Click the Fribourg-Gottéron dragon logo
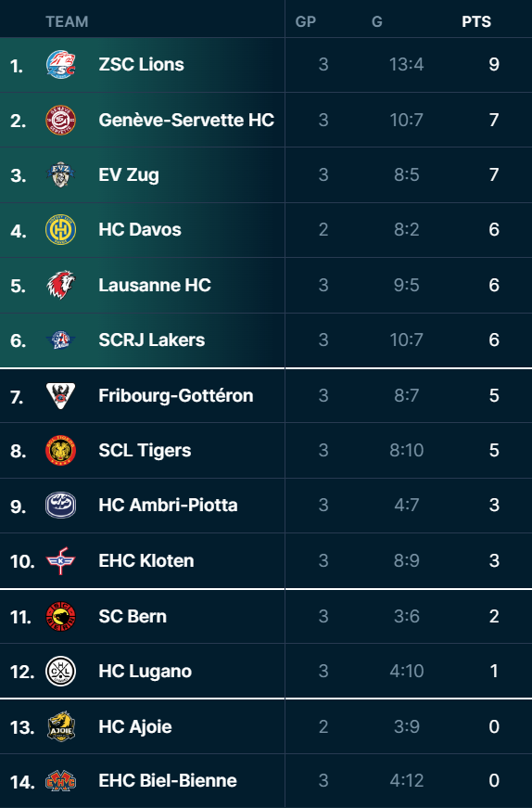Viewport: 532px width, 808px height. pyautogui.click(x=61, y=396)
